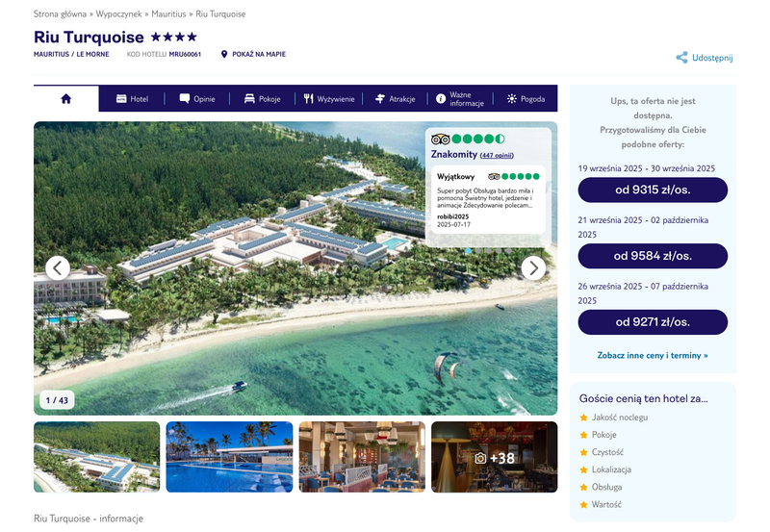Open Zobacz inne ceny i terminy link
The height and width of the screenshot is (532, 770).
(x=653, y=355)
